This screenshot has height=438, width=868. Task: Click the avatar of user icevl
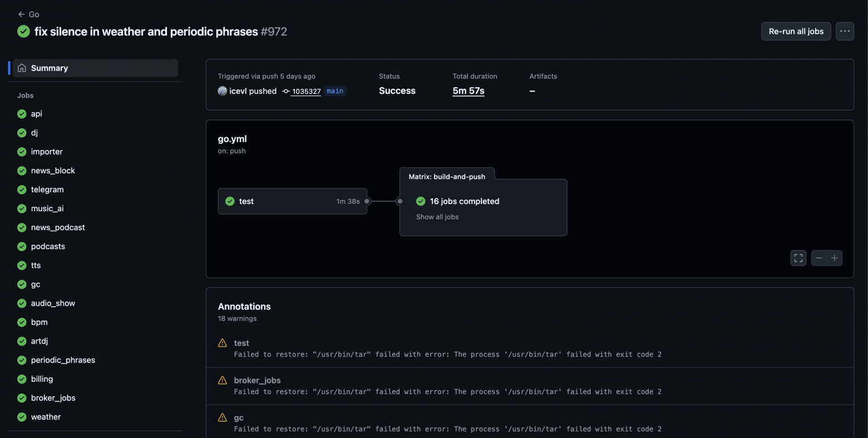click(x=222, y=91)
